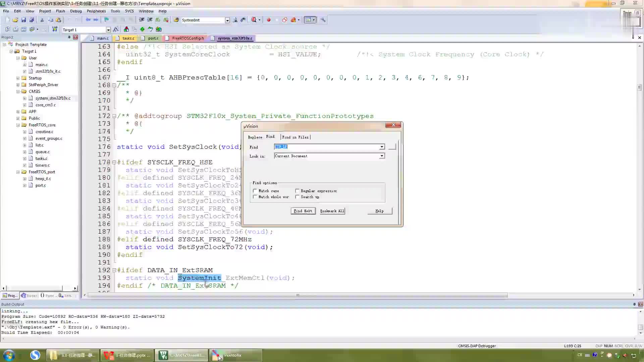Open the Look in dropdown
Screen dimensions: 644x362
tap(382, 156)
